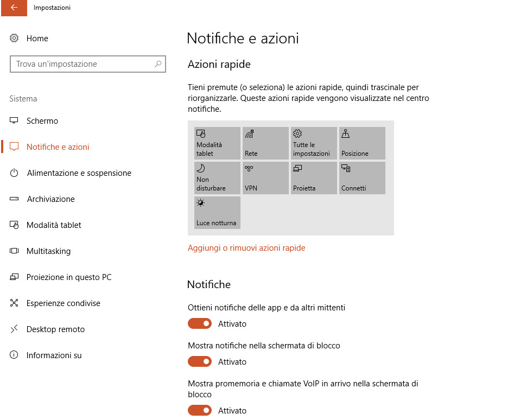
Task: Select the VPN quick action tile
Action: click(x=265, y=178)
